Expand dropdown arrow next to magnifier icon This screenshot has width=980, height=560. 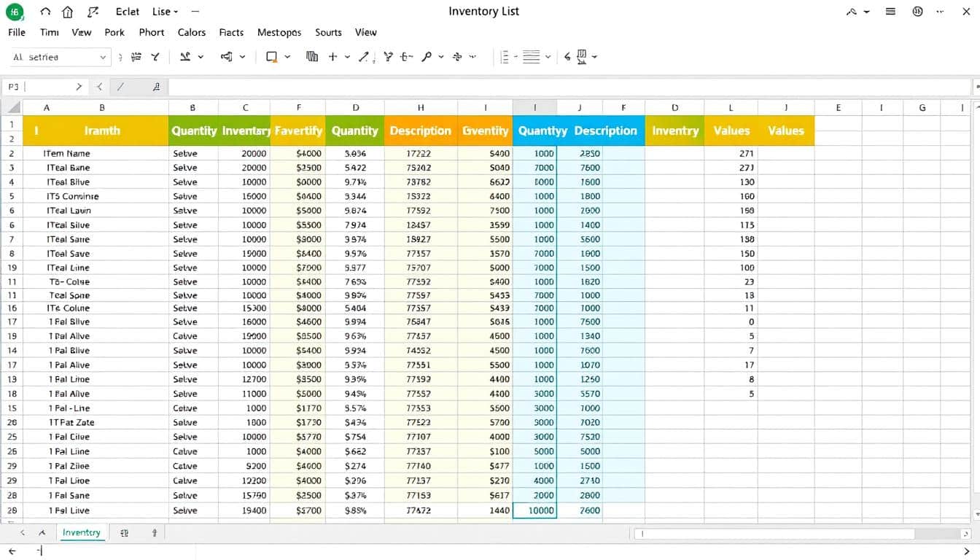pyautogui.click(x=440, y=56)
